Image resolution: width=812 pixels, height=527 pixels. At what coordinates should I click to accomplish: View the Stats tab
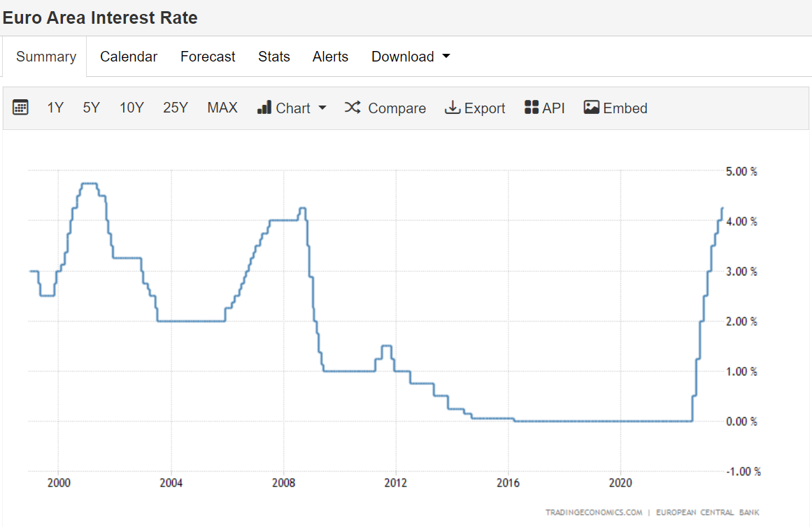(274, 57)
